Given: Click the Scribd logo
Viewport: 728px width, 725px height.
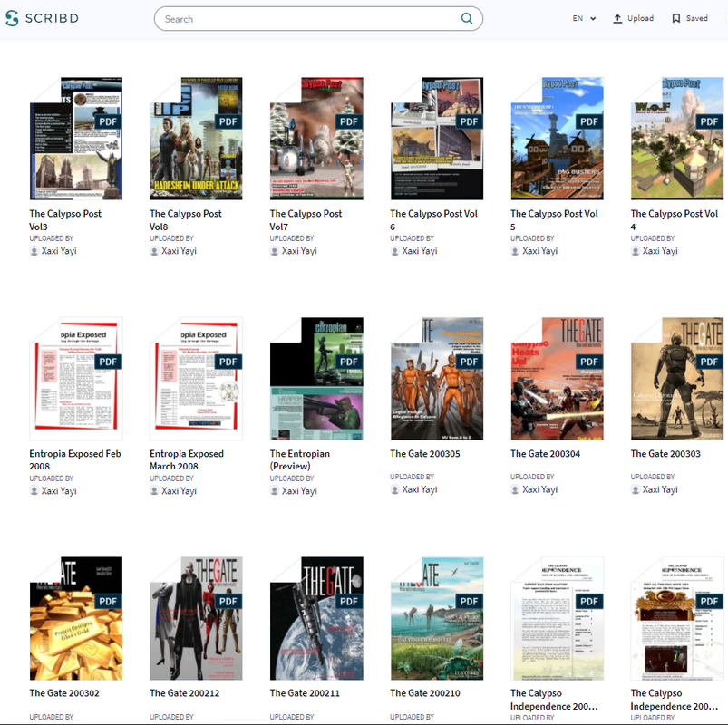Looking at the screenshot, I should [42, 18].
